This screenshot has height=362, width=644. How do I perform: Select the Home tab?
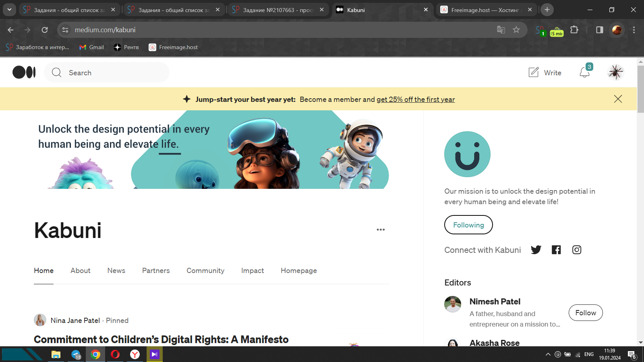coord(43,271)
